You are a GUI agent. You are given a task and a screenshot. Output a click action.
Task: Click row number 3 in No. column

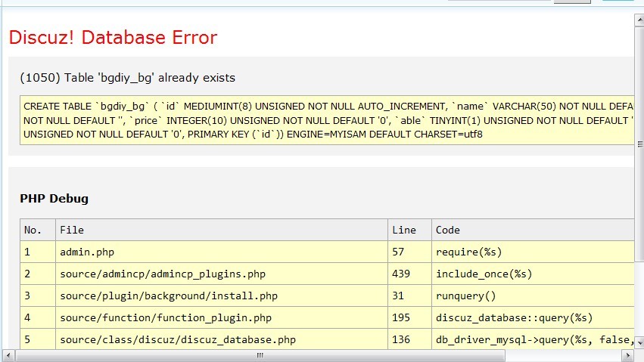click(38, 295)
